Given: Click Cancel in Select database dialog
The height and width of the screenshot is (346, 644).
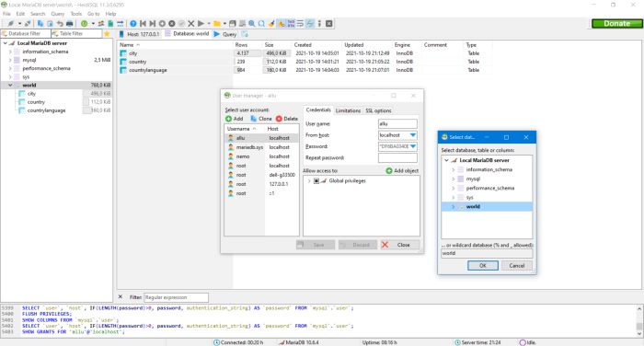Looking at the screenshot, I should [x=517, y=265].
